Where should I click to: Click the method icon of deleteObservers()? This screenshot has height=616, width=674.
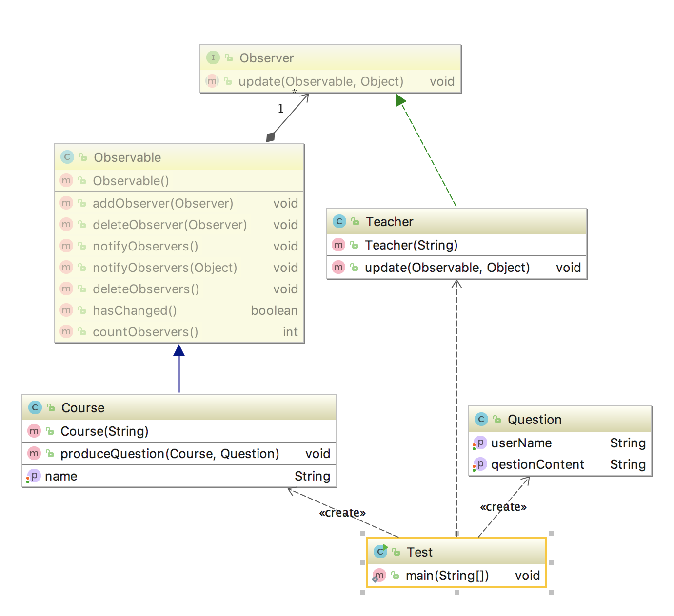(x=66, y=289)
